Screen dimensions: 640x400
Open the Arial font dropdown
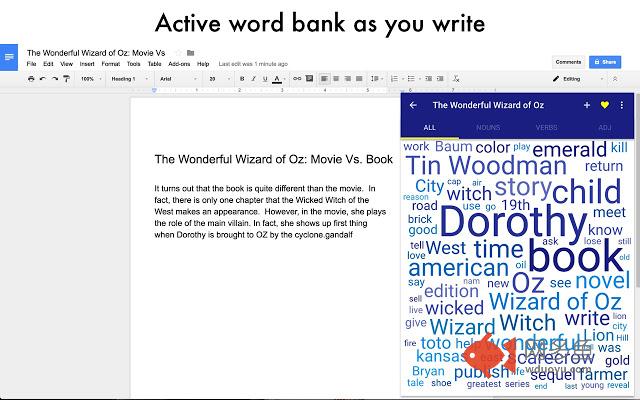(x=178, y=79)
